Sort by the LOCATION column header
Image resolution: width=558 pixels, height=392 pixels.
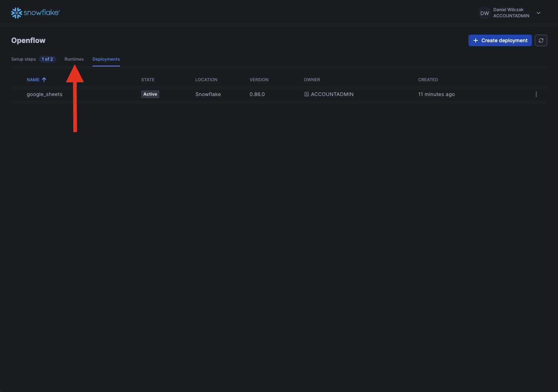coord(206,80)
